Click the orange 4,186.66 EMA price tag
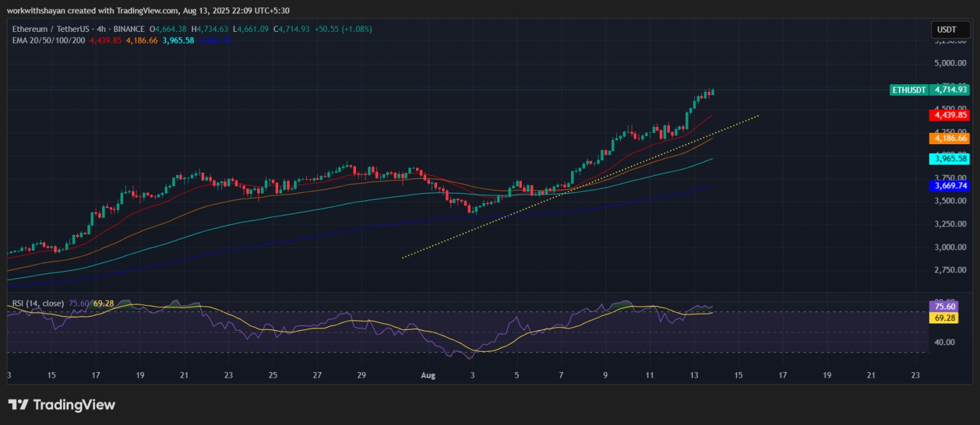Image resolution: width=980 pixels, height=425 pixels. pos(951,138)
